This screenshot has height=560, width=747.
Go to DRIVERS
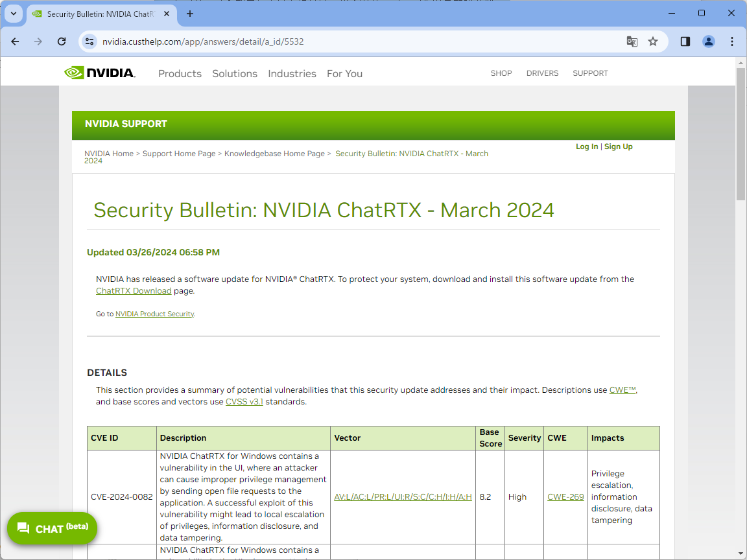(x=542, y=73)
